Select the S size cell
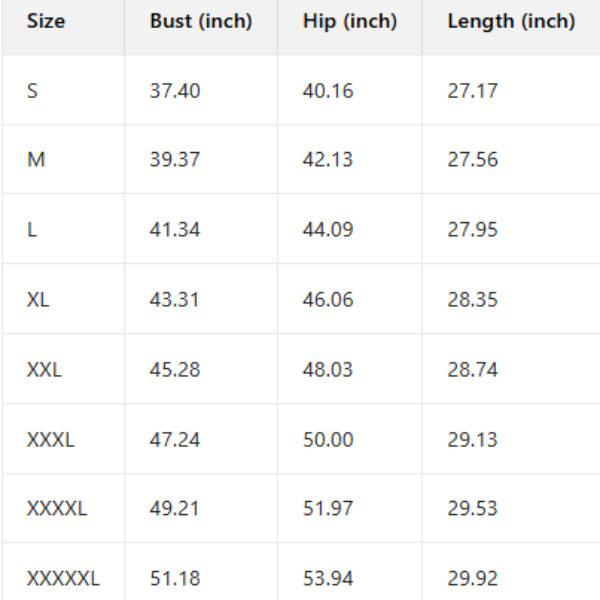 coord(33,91)
